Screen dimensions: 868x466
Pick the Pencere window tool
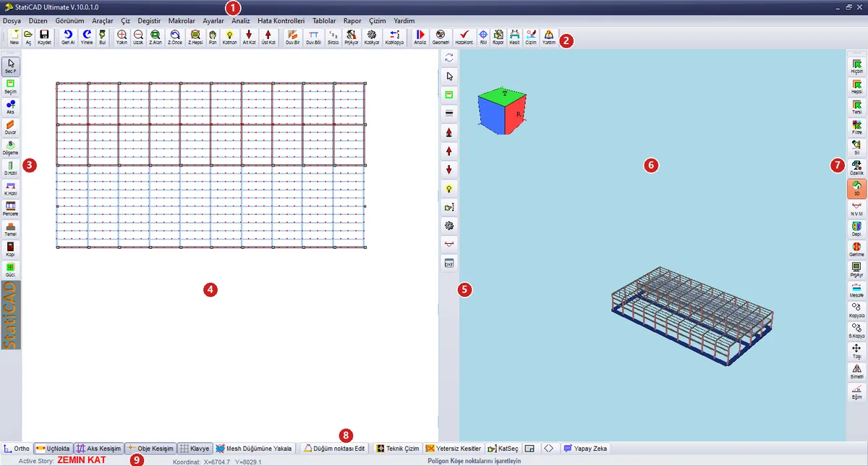(11, 209)
